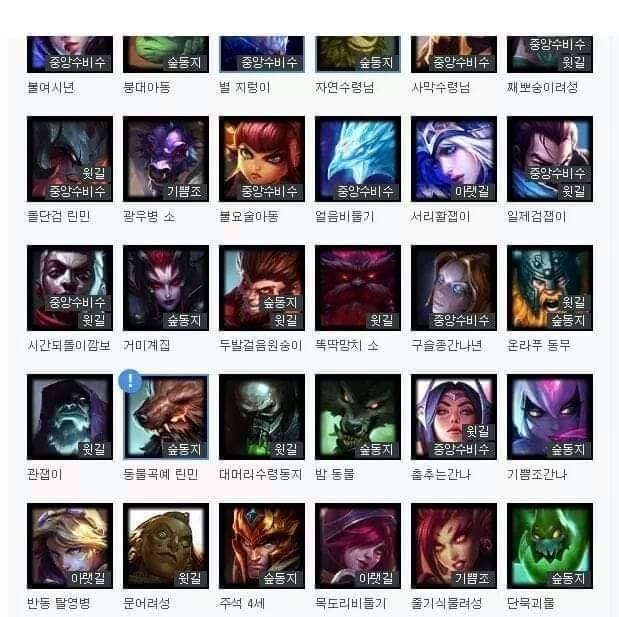Choose the purple minotaur portrait 광우병 소
Image resolution: width=619 pixels, height=617 pixels.
(x=166, y=159)
